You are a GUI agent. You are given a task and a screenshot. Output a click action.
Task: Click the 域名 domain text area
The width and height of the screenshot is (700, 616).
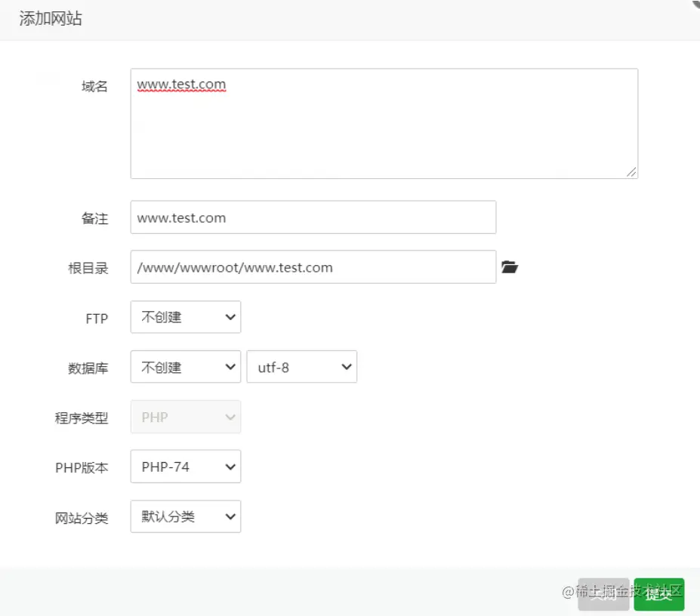coord(384,124)
